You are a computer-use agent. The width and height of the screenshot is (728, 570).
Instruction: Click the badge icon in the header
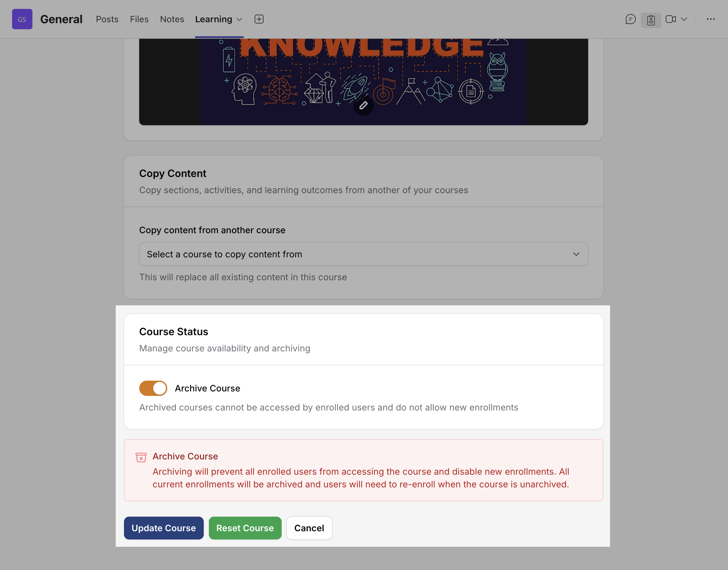click(650, 20)
